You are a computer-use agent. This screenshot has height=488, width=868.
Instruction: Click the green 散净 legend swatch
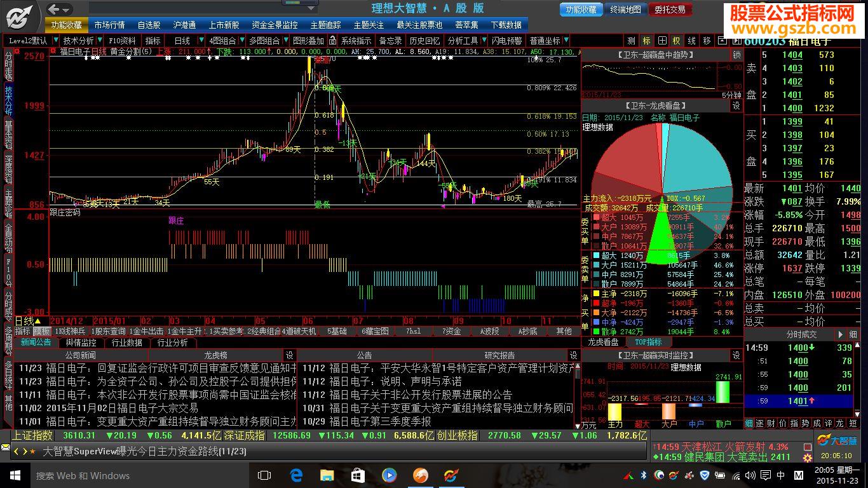[x=596, y=332]
